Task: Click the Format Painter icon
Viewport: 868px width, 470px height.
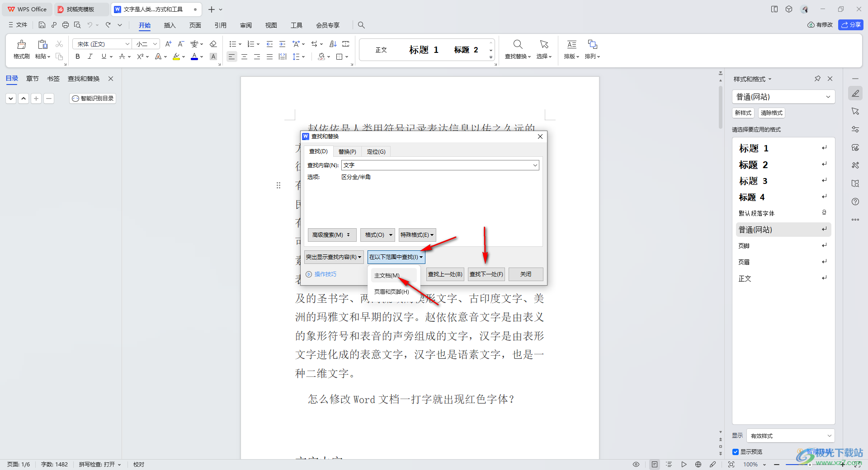Action: point(21,44)
